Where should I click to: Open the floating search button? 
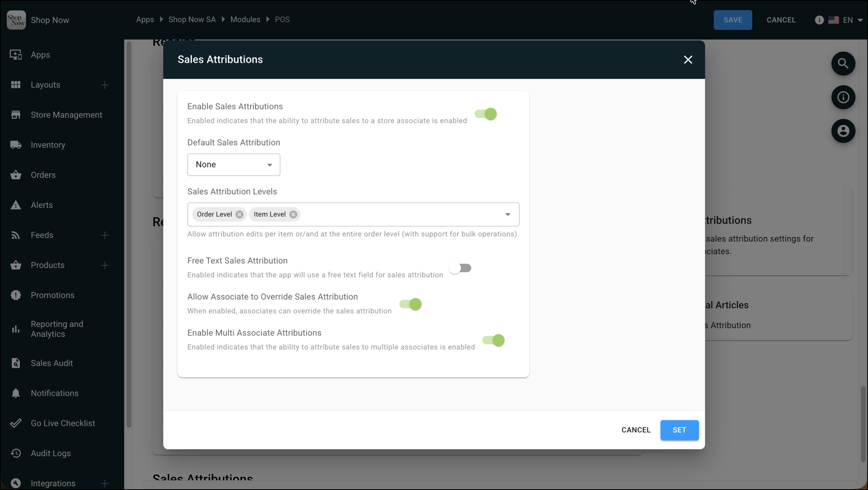click(x=843, y=64)
